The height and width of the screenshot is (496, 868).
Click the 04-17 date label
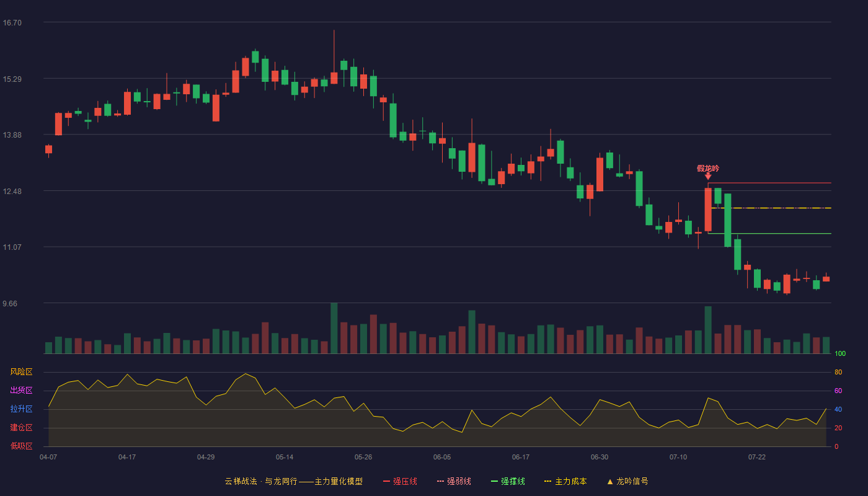click(x=127, y=457)
